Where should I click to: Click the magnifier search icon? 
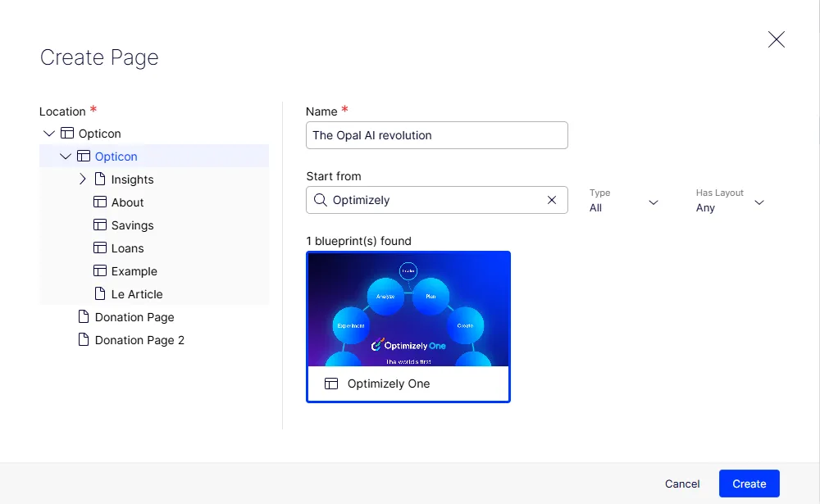pos(320,200)
